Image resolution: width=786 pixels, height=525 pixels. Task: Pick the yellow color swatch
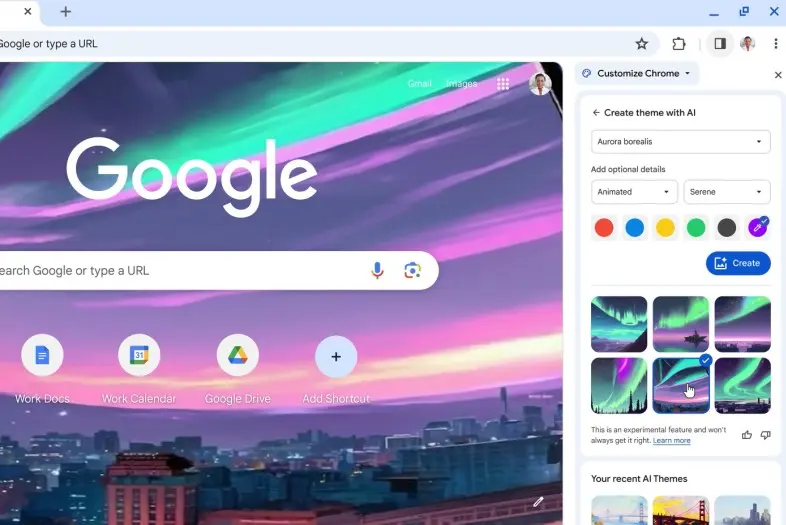pos(665,228)
